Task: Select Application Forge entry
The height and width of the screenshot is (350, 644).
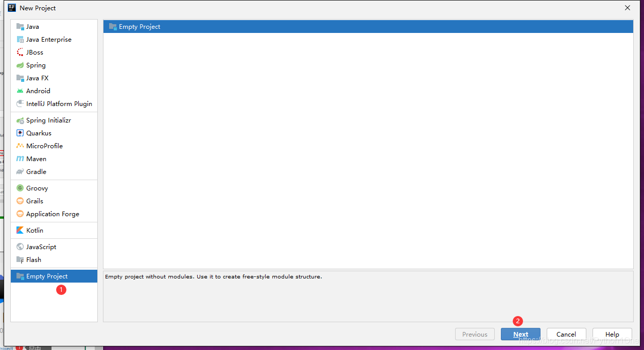Action: 54,214
